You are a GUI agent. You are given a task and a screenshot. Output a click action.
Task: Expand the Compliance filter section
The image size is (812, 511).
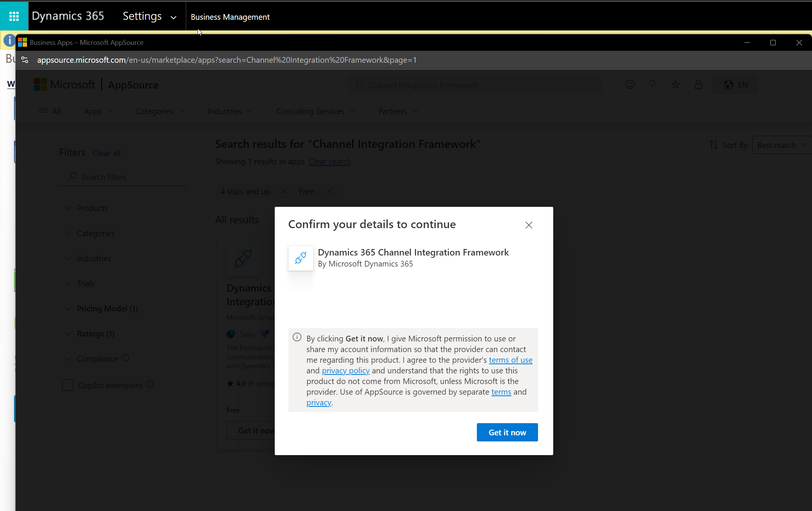[92, 359]
